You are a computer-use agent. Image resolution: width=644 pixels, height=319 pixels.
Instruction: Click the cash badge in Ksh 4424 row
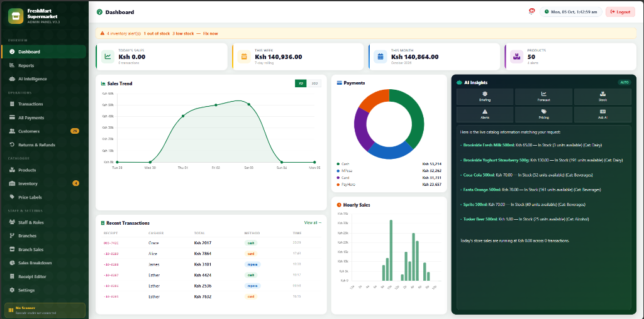[x=251, y=275]
